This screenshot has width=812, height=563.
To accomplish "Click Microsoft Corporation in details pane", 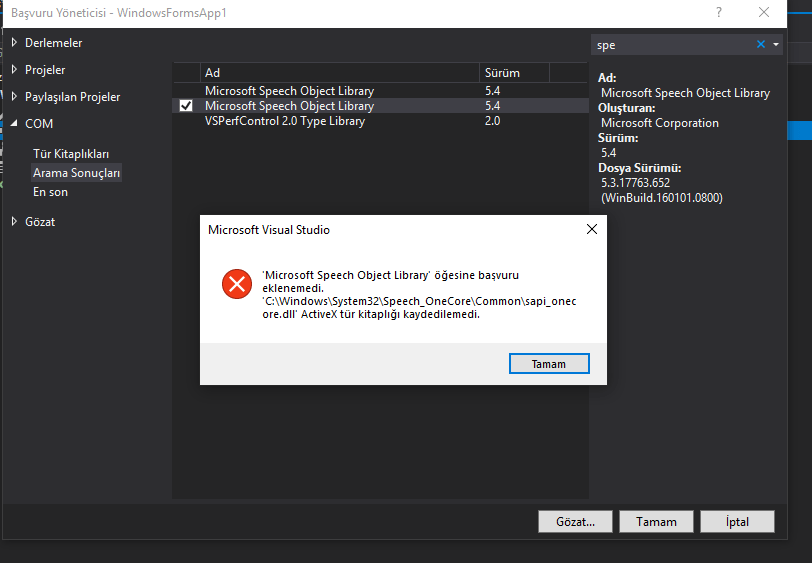I will click(x=660, y=123).
